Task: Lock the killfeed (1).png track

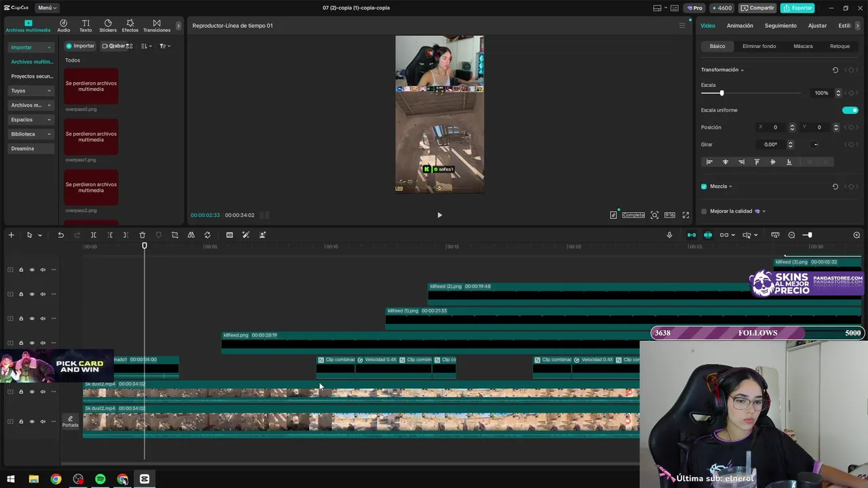Action: 21,319
